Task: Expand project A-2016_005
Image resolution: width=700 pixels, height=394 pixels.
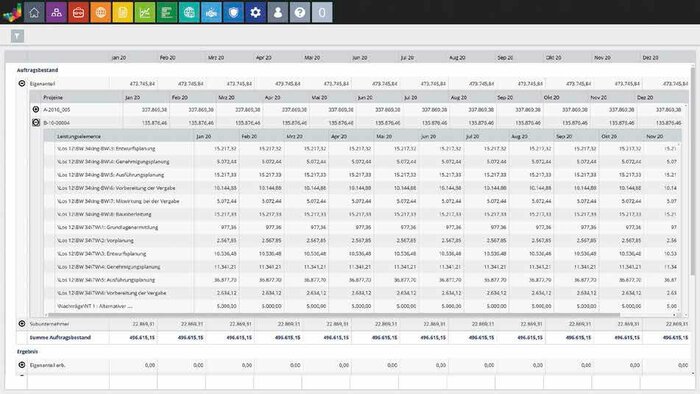Action: 36,109
